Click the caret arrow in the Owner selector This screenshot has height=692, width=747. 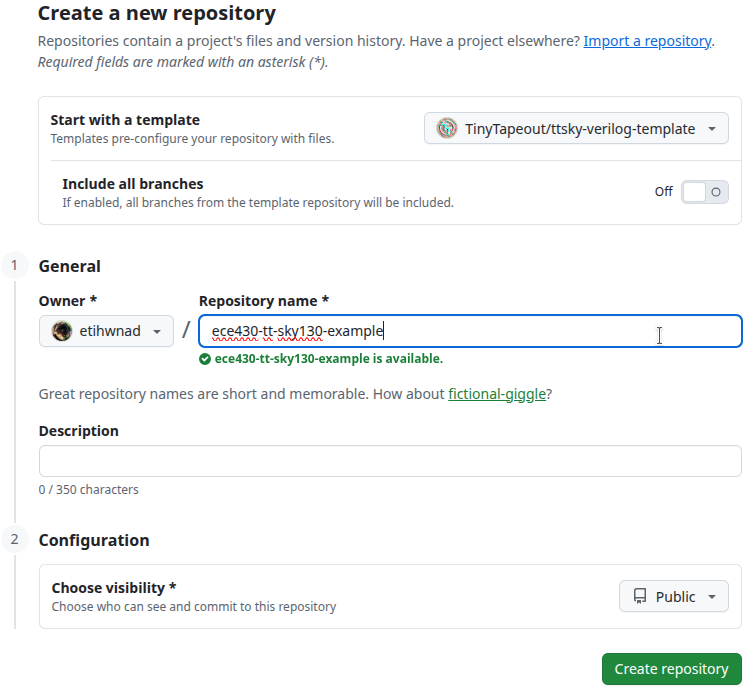click(x=157, y=332)
